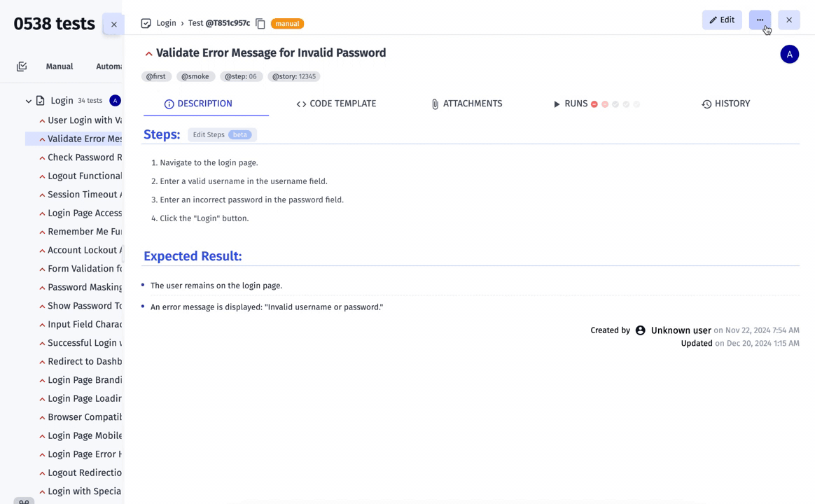Click the @story: 12345 tag
This screenshot has width=815, height=504.
(294, 76)
